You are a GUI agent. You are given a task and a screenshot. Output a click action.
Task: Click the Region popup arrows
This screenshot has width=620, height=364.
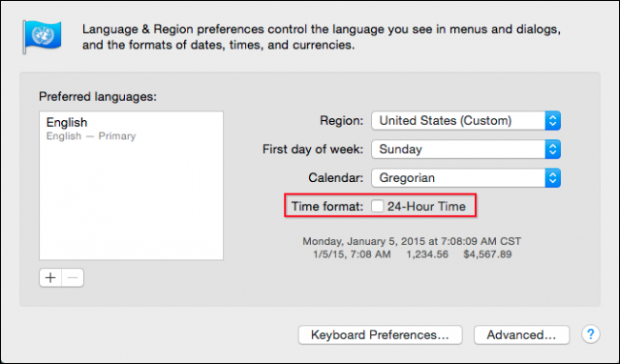(552, 120)
